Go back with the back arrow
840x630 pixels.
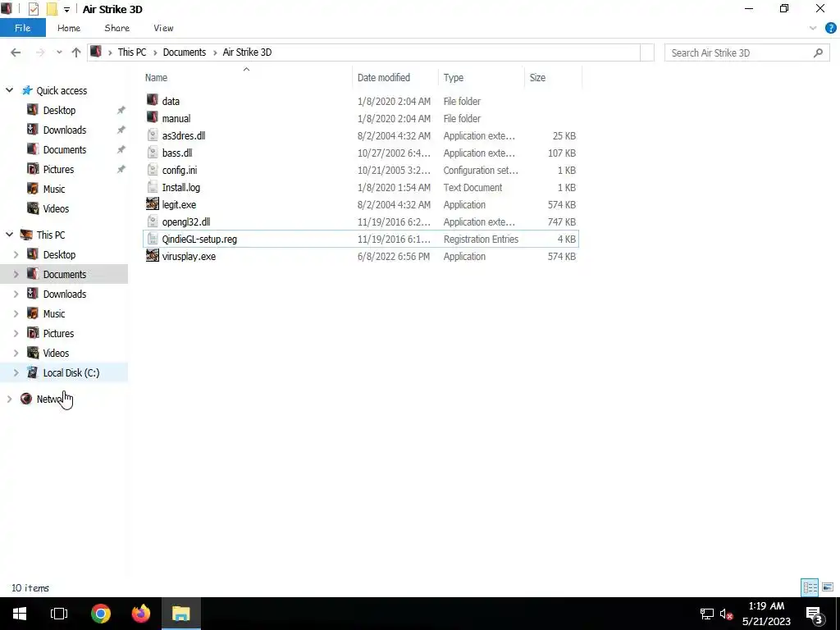coord(16,52)
